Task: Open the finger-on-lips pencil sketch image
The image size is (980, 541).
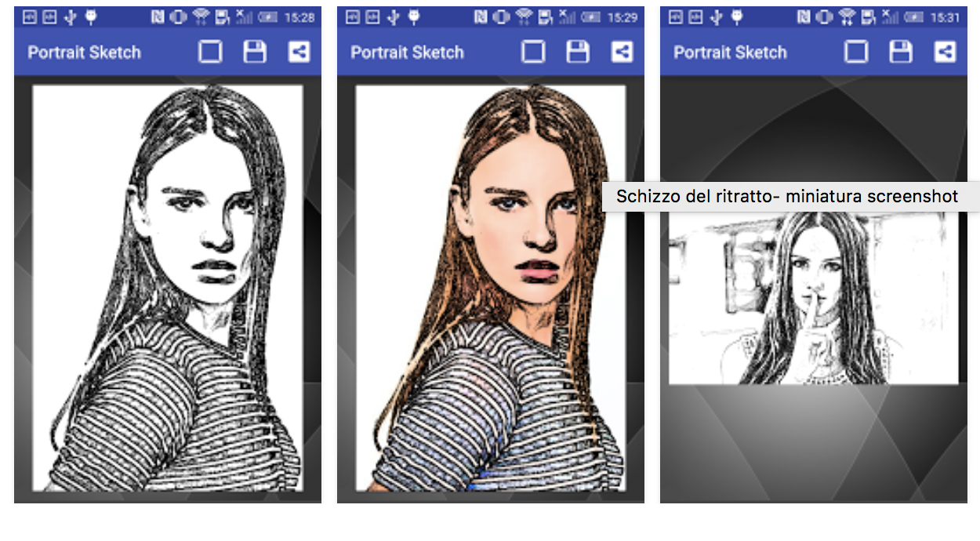Action: pos(814,298)
